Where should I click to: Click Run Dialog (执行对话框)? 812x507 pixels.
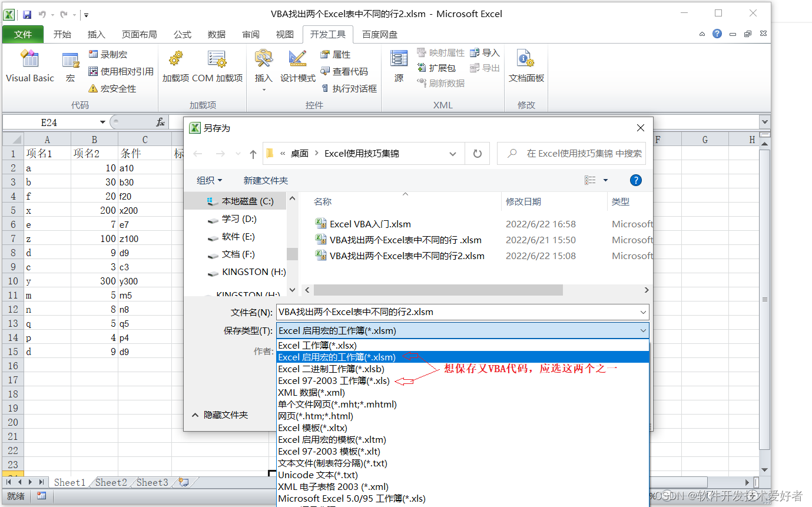point(349,88)
